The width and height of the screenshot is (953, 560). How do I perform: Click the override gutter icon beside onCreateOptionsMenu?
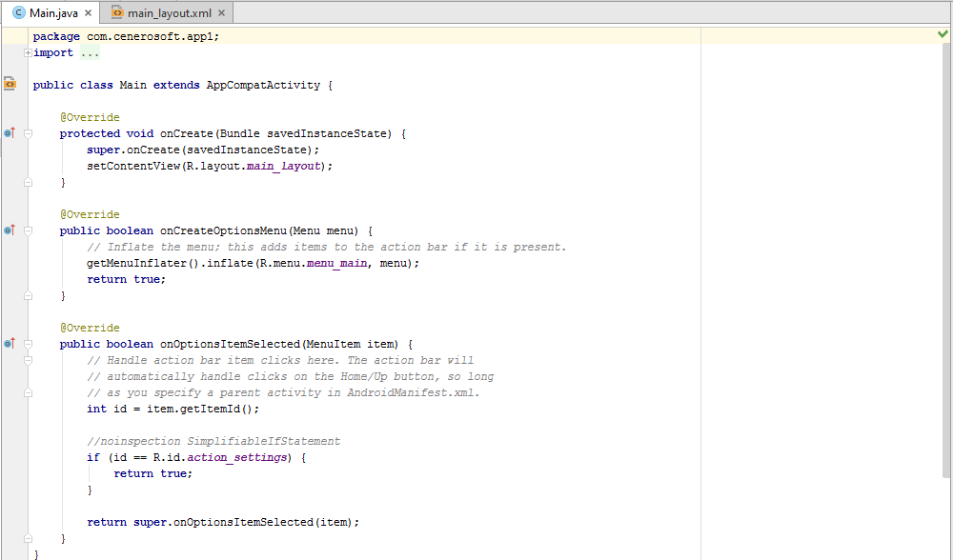(x=7, y=230)
